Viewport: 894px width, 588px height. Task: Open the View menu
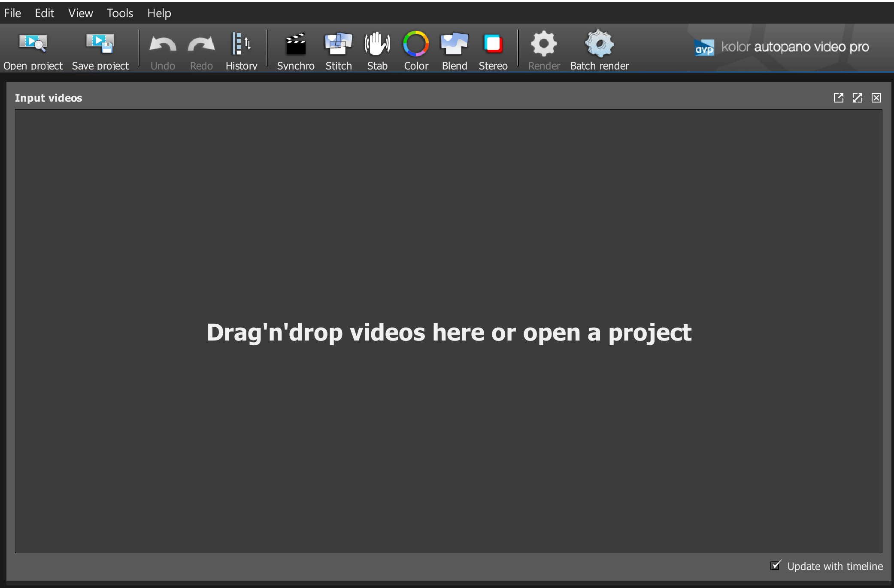tap(80, 13)
